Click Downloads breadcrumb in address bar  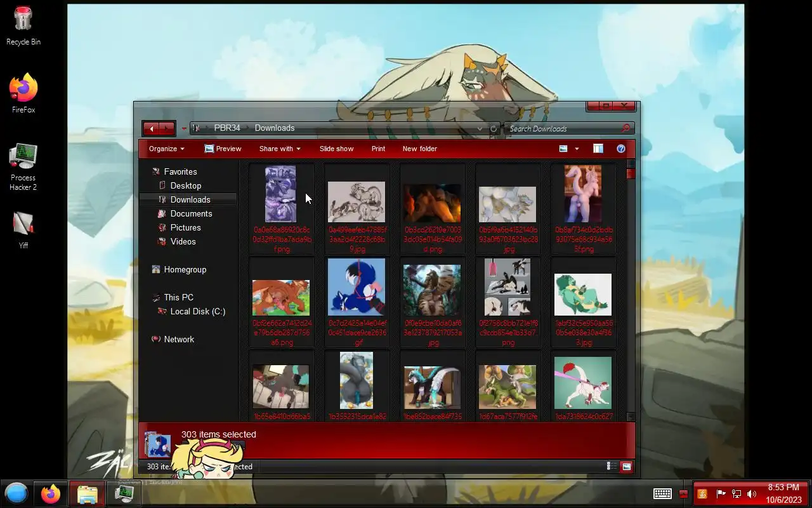point(275,128)
